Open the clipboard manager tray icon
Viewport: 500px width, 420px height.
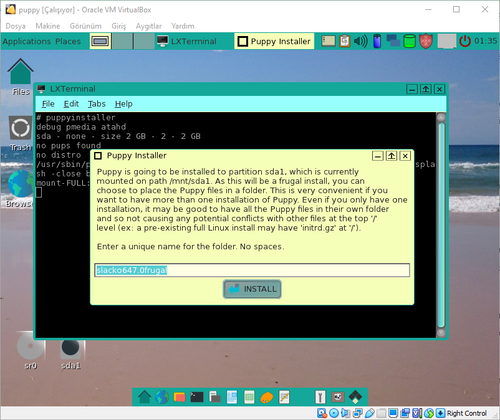(x=345, y=41)
